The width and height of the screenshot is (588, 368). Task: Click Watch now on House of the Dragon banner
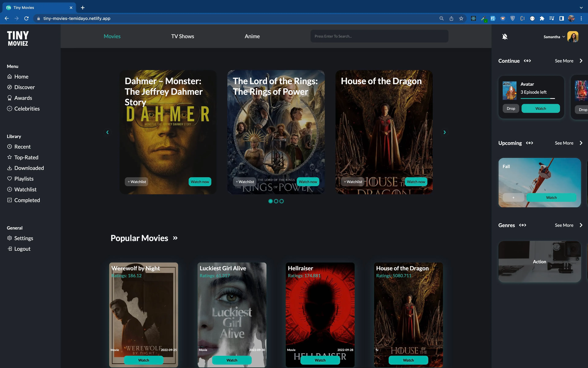(416, 182)
